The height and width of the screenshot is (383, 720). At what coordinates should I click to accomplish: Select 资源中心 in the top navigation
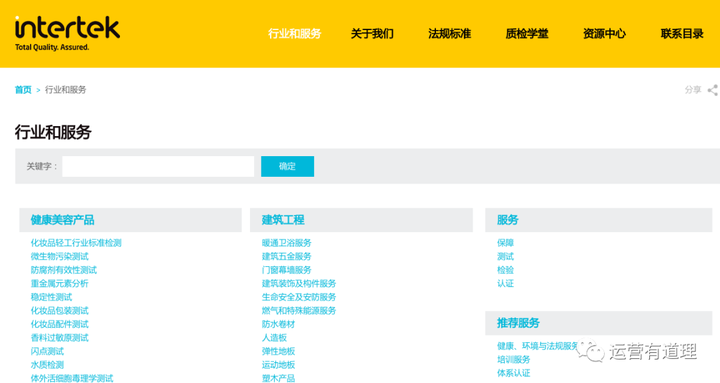click(604, 34)
